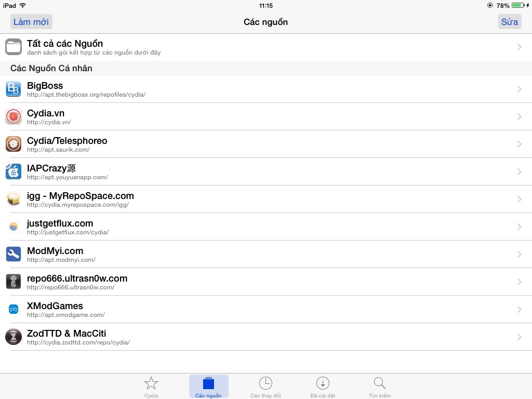Image resolution: width=532 pixels, height=399 pixels.
Task: Tap the ModMyi wrench icon
Action: coord(14,254)
